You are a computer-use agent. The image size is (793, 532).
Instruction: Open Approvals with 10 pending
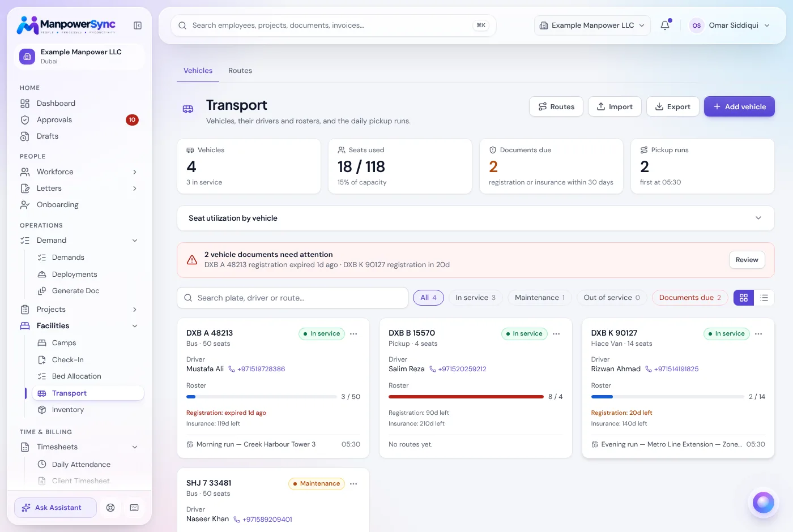[x=79, y=120]
